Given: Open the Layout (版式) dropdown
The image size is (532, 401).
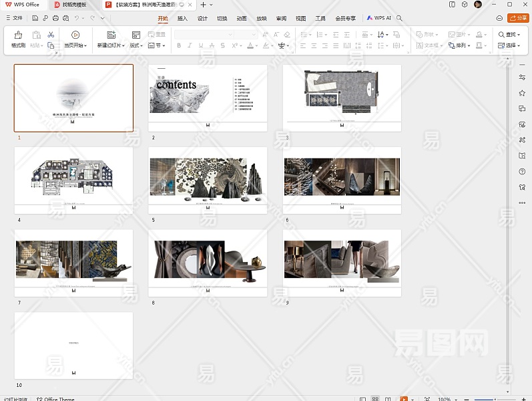Looking at the screenshot, I should [136, 45].
